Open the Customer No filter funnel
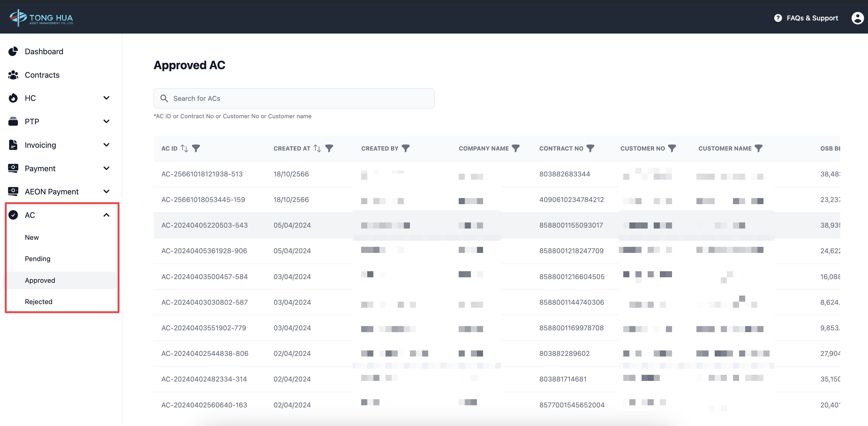This screenshot has height=426, width=868. click(x=672, y=148)
